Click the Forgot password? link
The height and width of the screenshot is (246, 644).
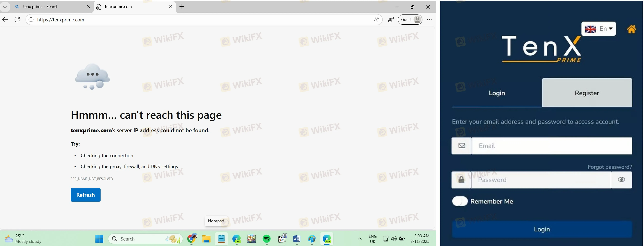[x=609, y=167]
